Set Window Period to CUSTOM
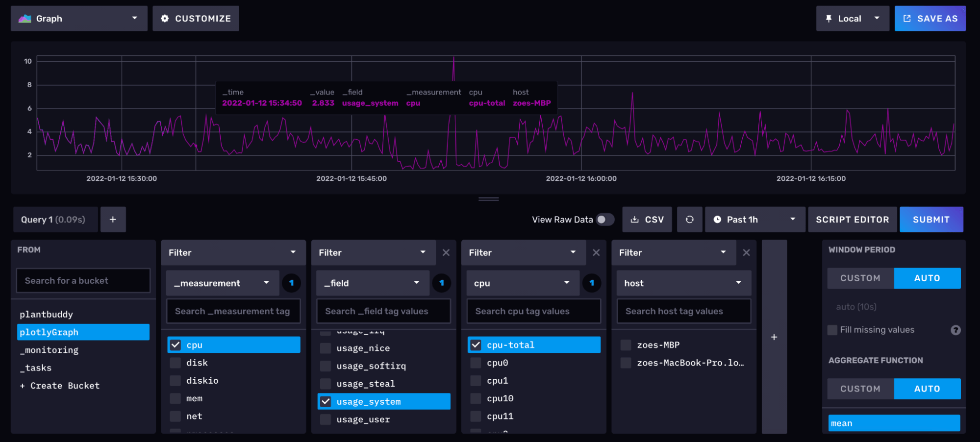Image resolution: width=980 pixels, height=442 pixels. (860, 278)
